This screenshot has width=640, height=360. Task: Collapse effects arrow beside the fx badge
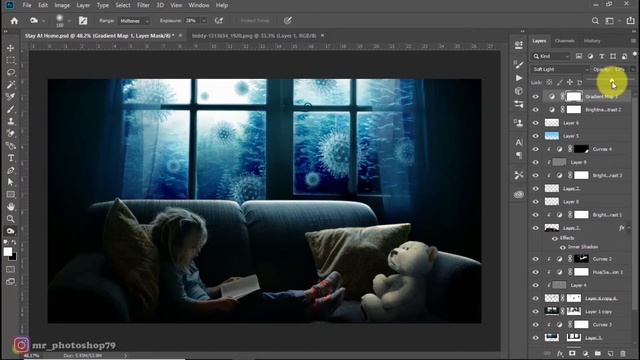(629, 228)
